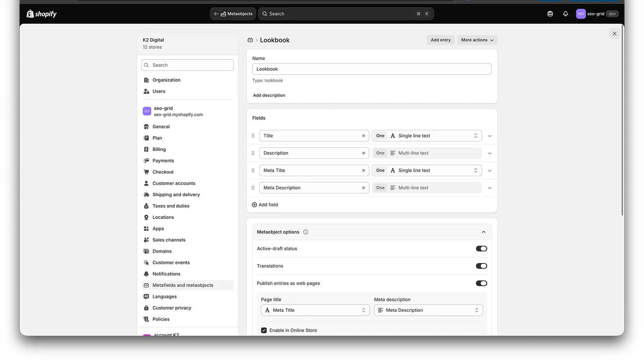Click Add entry button
644x362 pixels.
(441, 40)
